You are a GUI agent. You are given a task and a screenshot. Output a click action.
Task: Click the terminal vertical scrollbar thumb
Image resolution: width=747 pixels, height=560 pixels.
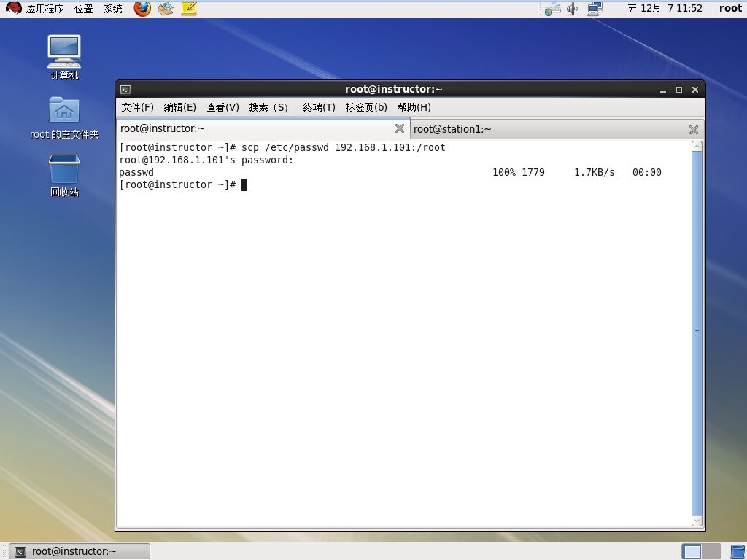(x=697, y=333)
